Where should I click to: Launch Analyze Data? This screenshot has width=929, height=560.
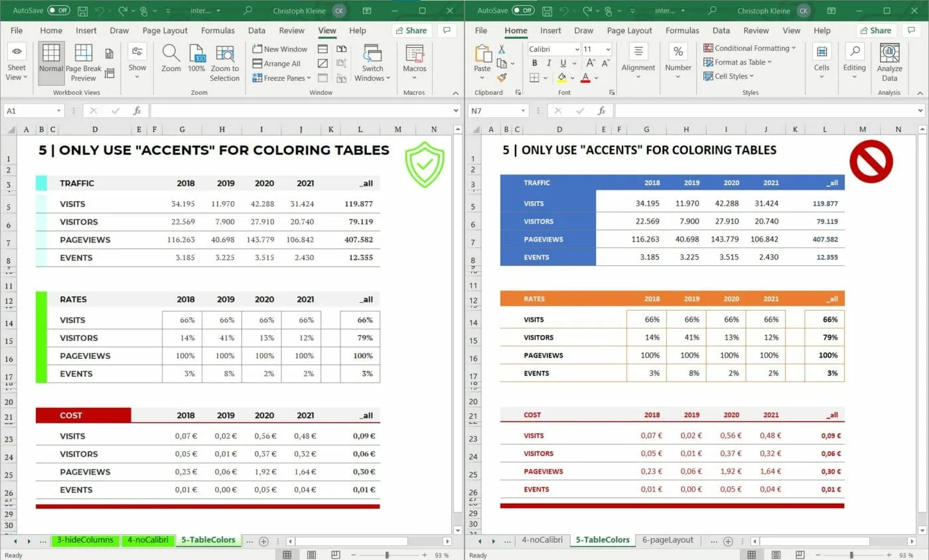[889, 63]
